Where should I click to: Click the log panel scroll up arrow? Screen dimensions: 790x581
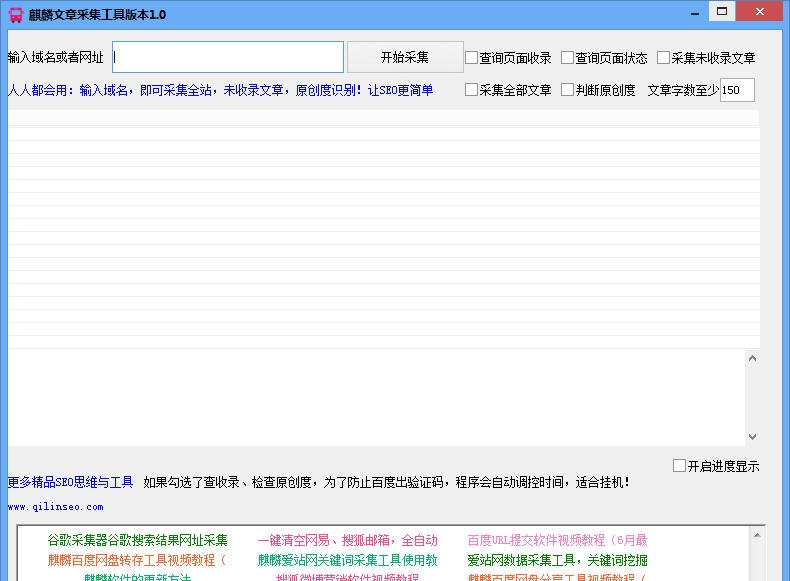(752, 358)
